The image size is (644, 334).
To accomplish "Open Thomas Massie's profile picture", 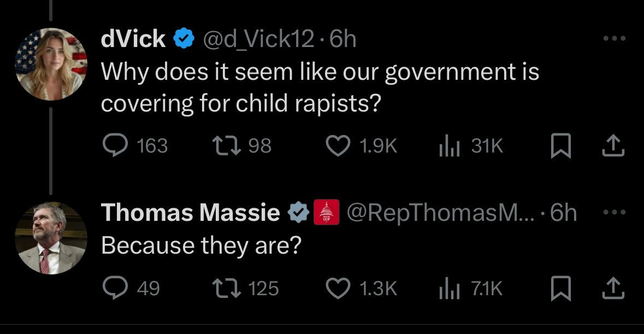I will 51,238.
